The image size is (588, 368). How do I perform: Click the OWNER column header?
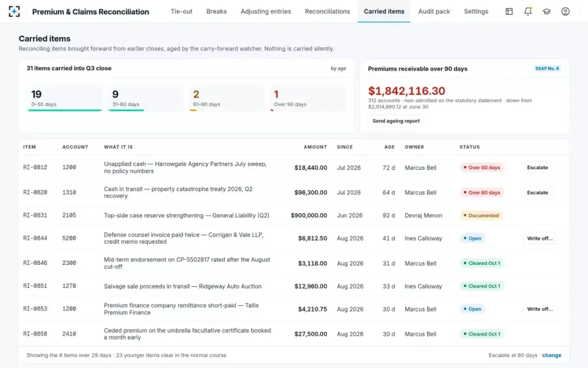pos(414,147)
